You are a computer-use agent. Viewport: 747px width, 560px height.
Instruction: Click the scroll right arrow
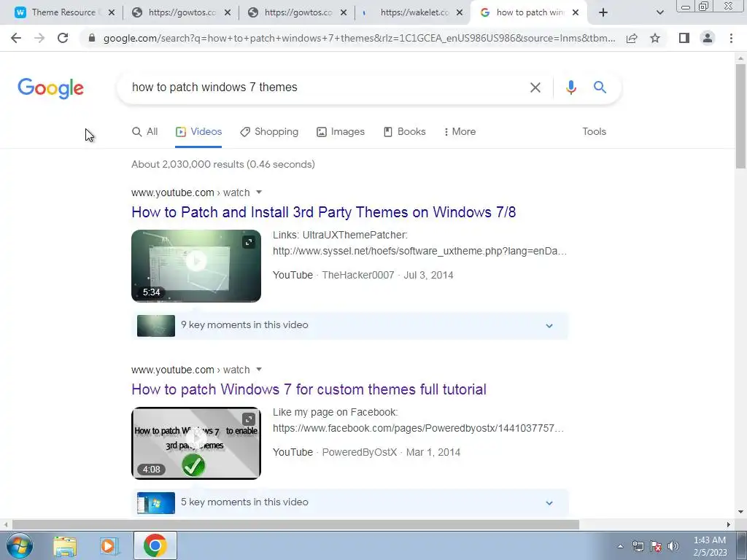click(728, 524)
